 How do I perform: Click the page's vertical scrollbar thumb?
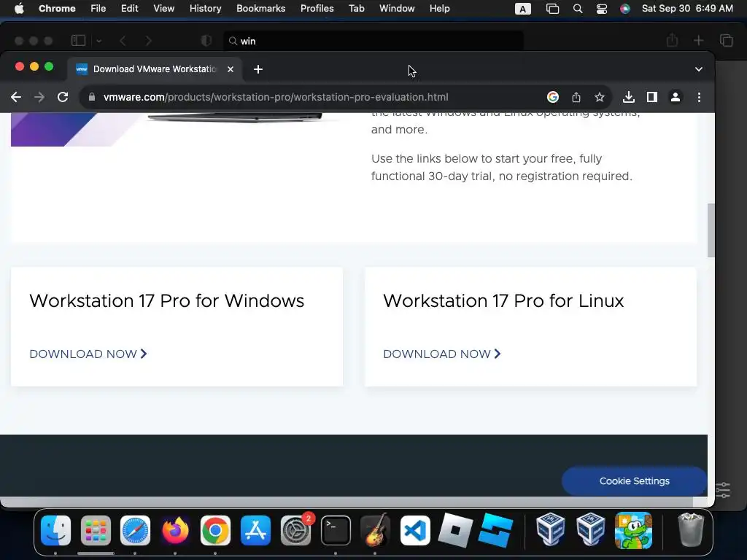(711, 230)
